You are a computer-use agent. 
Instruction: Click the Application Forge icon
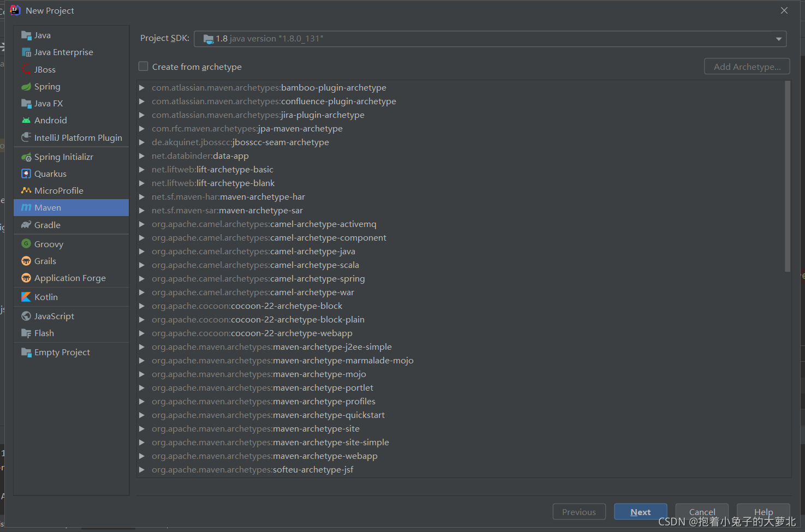click(x=26, y=278)
